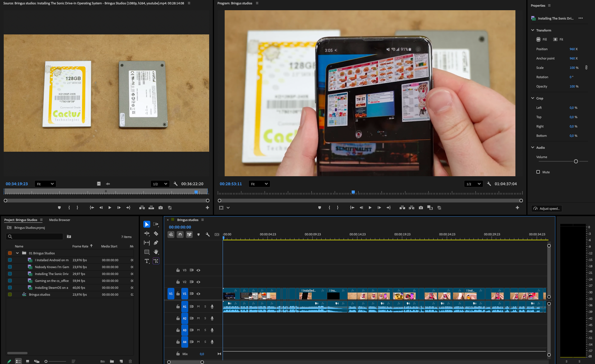The height and width of the screenshot is (364, 595).
Task: Mute track A1 with M button
Action: click(x=198, y=306)
